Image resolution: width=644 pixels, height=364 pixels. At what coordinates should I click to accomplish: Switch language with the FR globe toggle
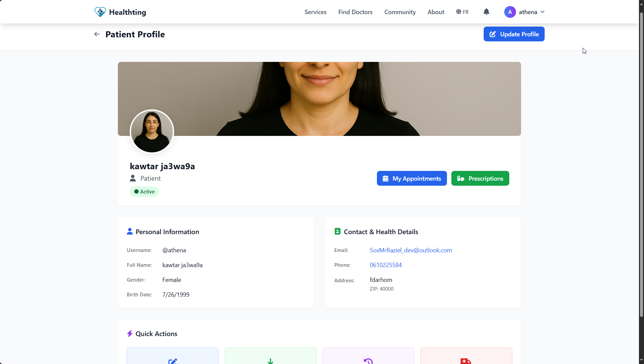click(462, 12)
